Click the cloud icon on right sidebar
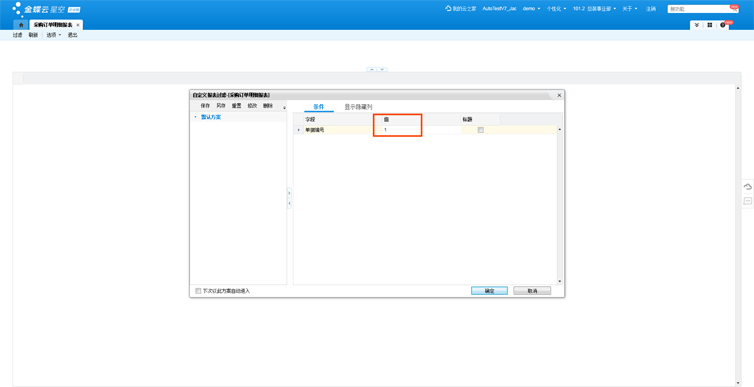 [x=748, y=187]
